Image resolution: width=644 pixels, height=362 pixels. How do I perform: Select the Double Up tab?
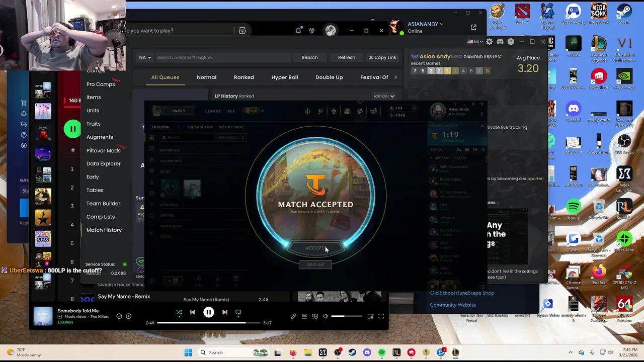pos(329,77)
